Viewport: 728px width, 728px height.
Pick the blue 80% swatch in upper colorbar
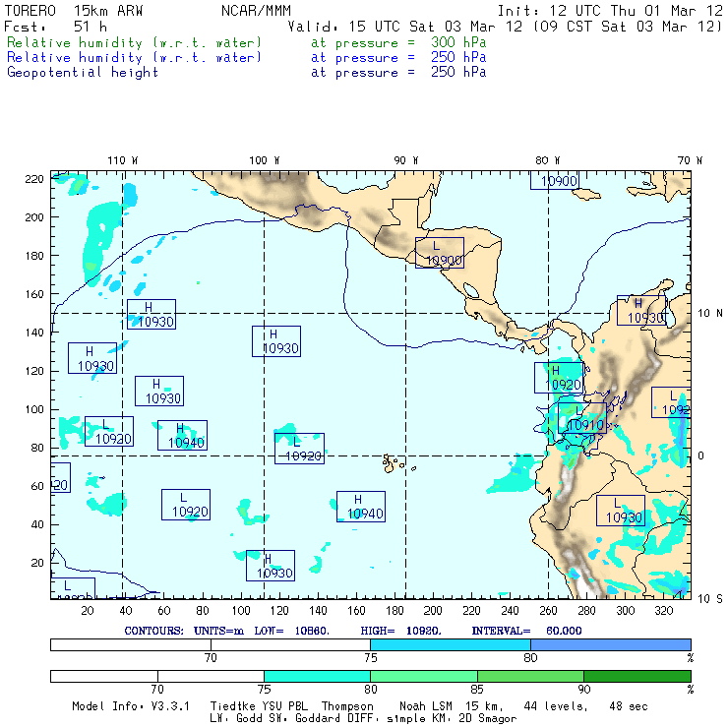click(x=610, y=643)
